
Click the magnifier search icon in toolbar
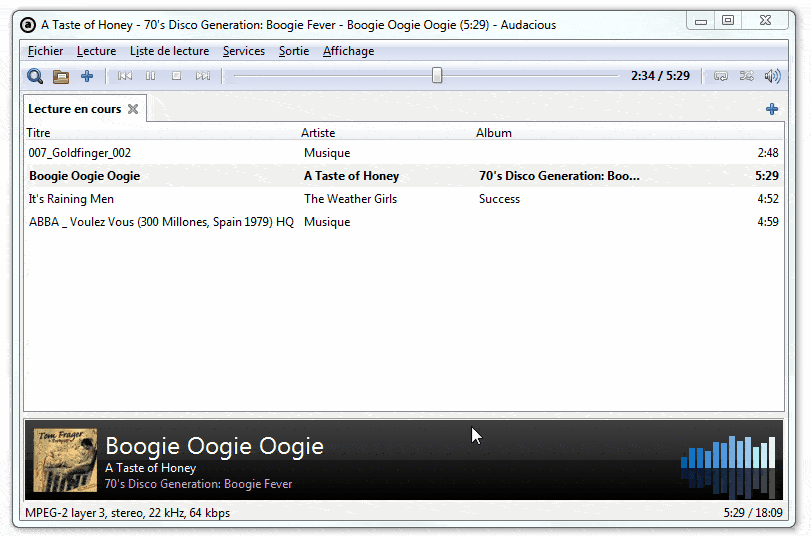[35, 76]
